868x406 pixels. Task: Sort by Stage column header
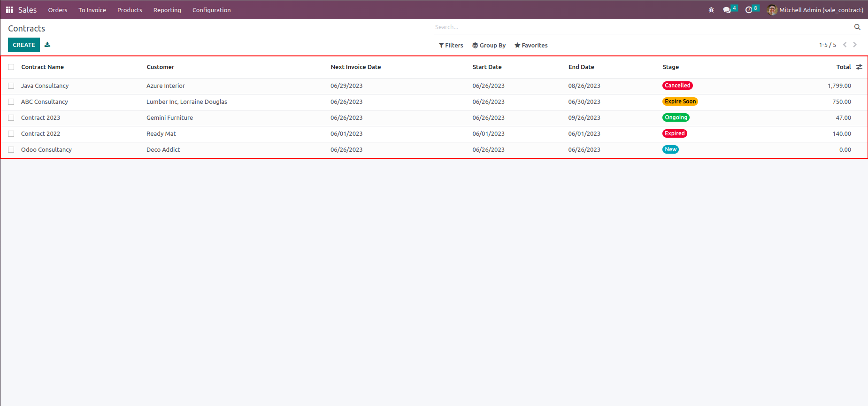tap(670, 67)
